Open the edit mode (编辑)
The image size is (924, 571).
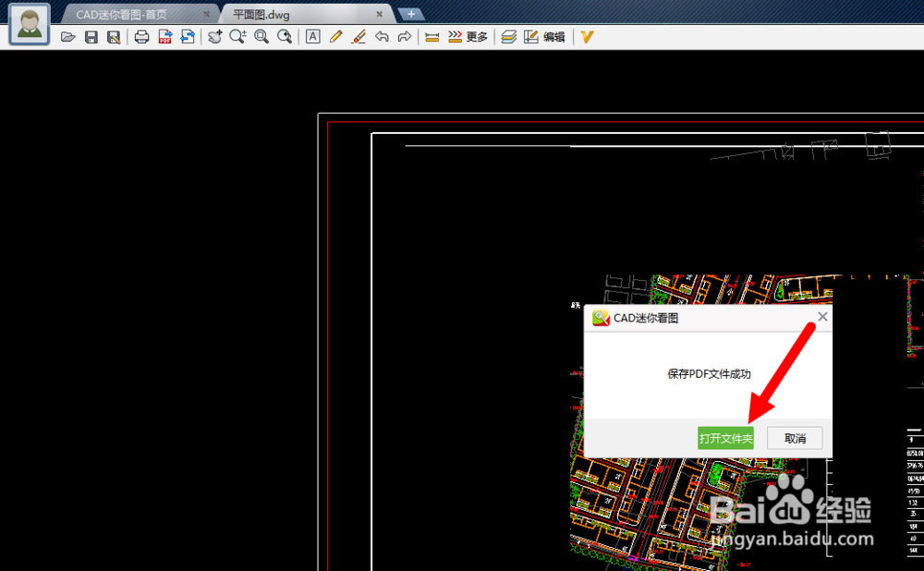pos(544,37)
